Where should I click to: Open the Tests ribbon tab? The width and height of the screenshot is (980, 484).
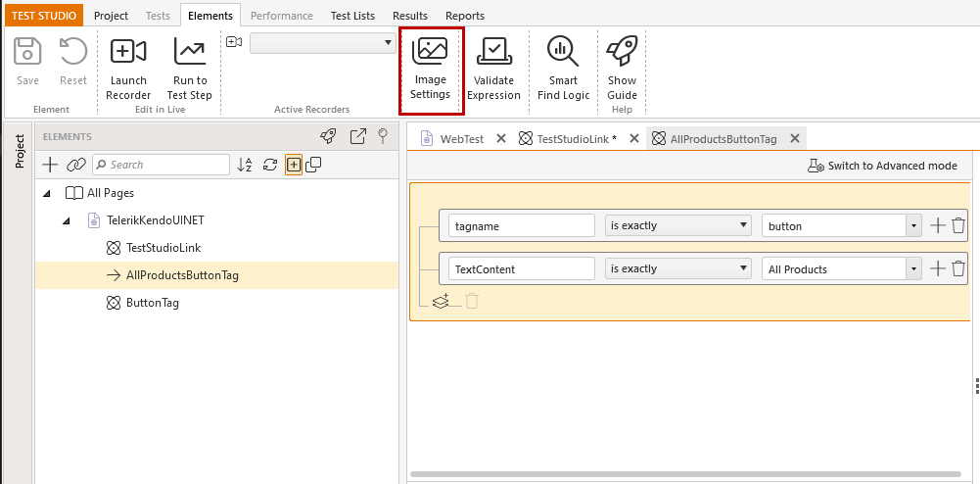point(158,16)
